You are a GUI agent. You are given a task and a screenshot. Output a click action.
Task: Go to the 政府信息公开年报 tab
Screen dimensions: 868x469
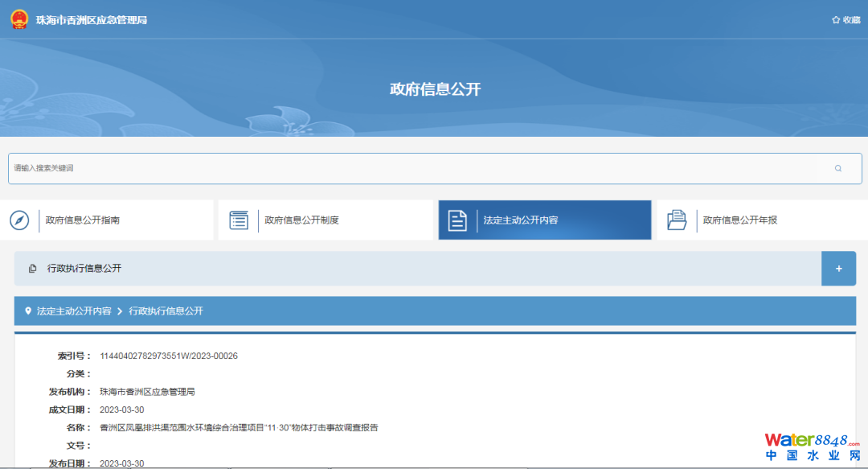point(740,220)
